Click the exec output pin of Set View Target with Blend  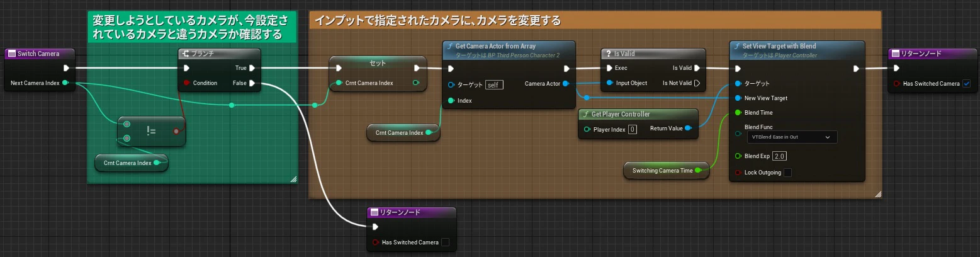coord(856,68)
